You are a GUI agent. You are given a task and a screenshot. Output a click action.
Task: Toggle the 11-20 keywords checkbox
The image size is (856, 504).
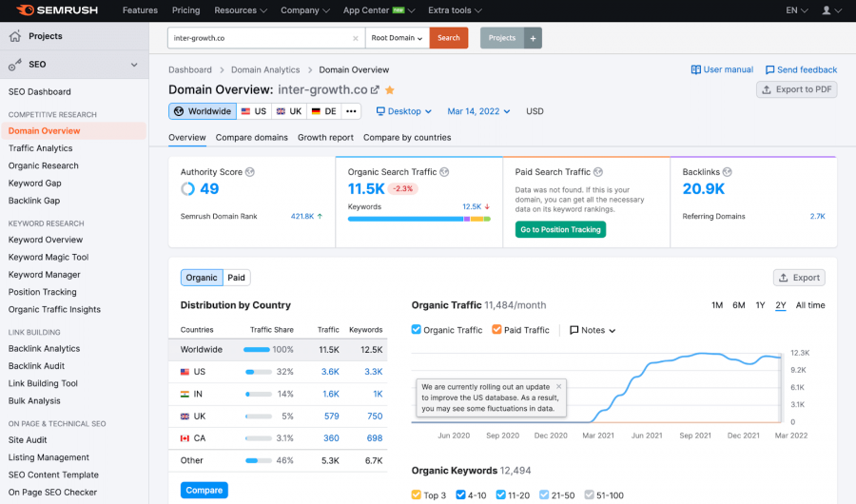pos(500,494)
